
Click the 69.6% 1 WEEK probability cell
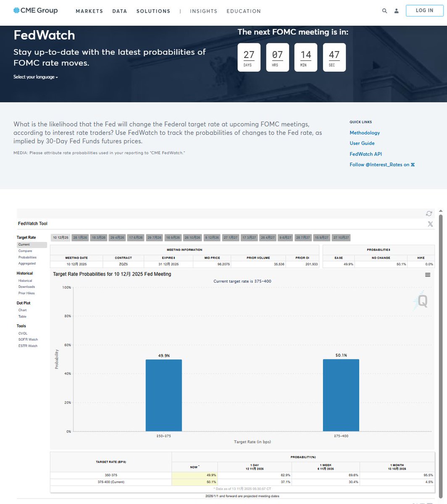pos(326,475)
